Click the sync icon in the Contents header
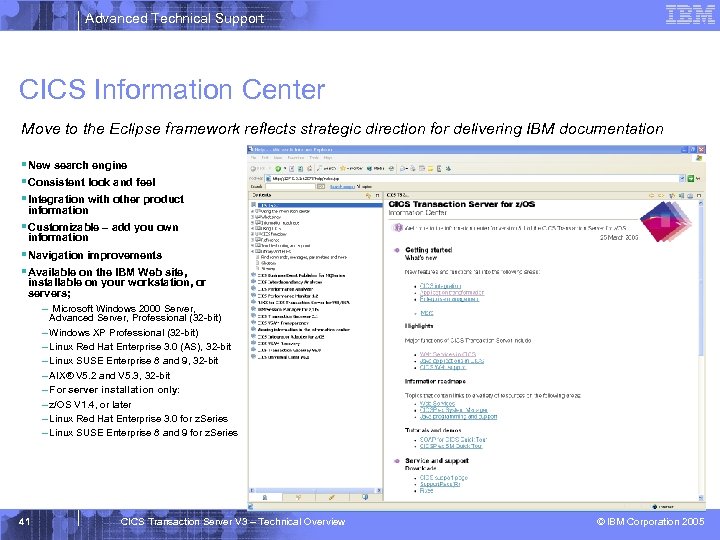Screen dimensions: 720x540 point(368,195)
